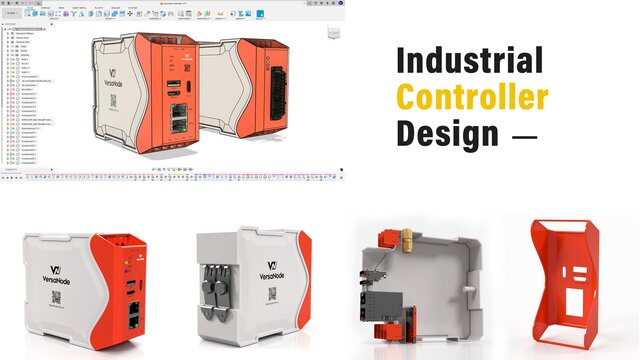Viewport: 640px width, 360px height.
Task: Jump timeline to the end
Action: tap(21, 178)
